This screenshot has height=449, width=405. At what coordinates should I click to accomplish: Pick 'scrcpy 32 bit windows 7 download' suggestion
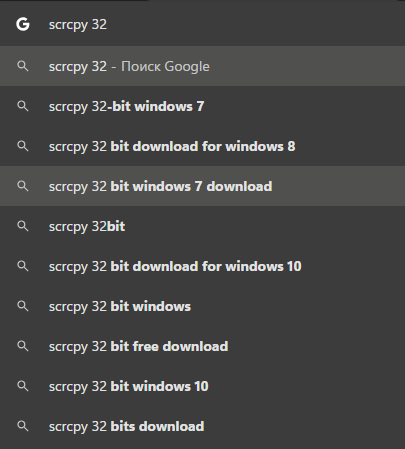pyautogui.click(x=202, y=186)
